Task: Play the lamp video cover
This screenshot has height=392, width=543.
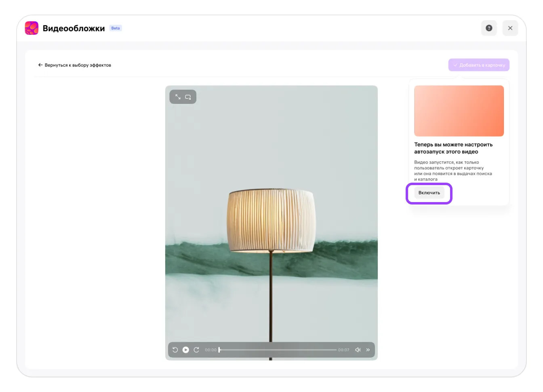Action: pyautogui.click(x=185, y=350)
